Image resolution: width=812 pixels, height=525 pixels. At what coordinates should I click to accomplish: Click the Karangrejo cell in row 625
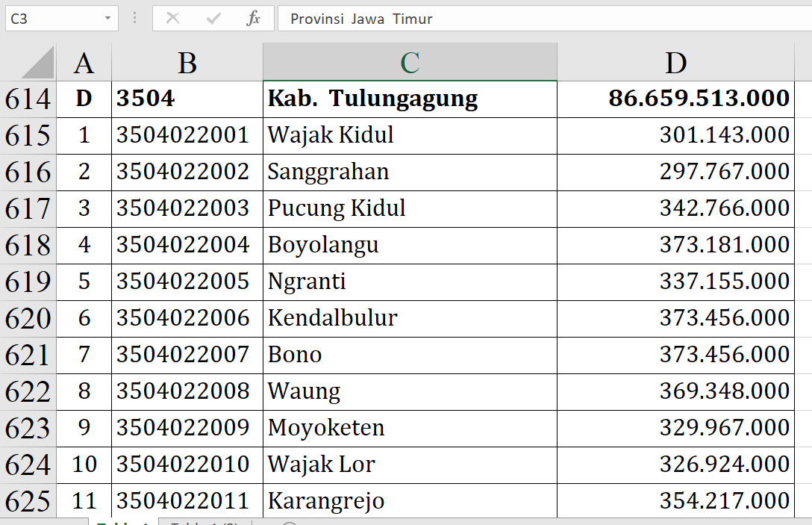[x=409, y=501]
